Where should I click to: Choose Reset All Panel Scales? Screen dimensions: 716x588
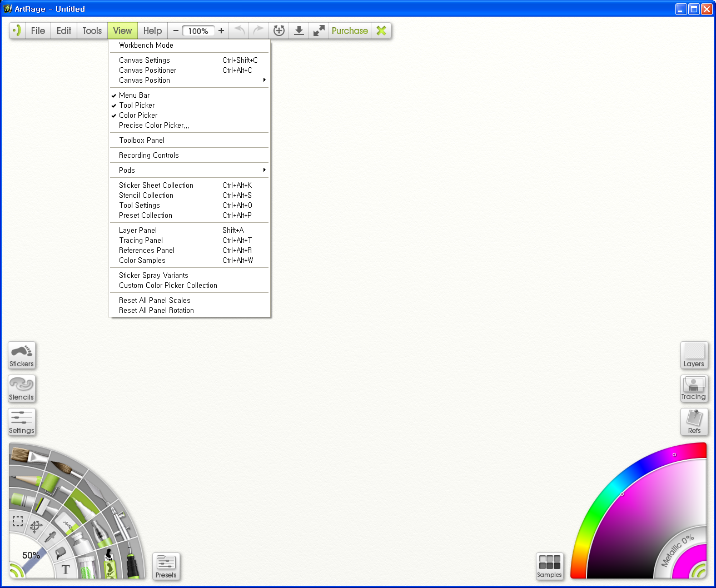(189, 300)
